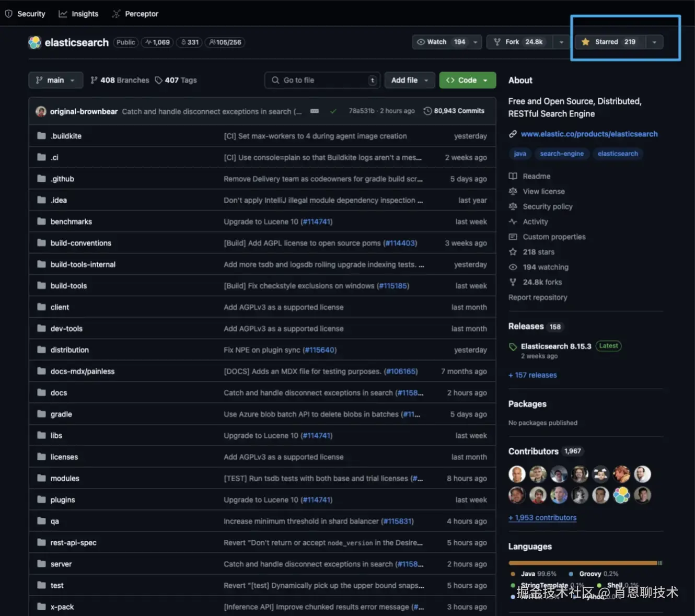Click the folder icon next to .github
The width and height of the screenshot is (695, 616).
(42, 179)
